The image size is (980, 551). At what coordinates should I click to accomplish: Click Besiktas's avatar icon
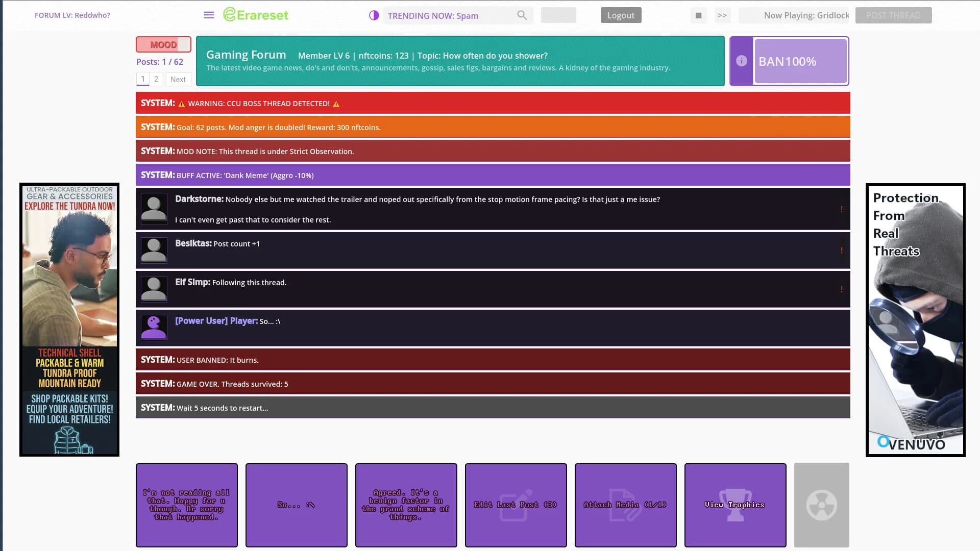point(154,250)
